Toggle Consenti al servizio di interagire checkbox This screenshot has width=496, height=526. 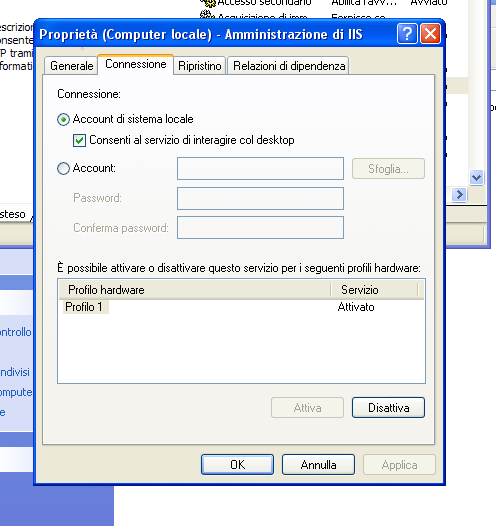pyautogui.click(x=79, y=140)
